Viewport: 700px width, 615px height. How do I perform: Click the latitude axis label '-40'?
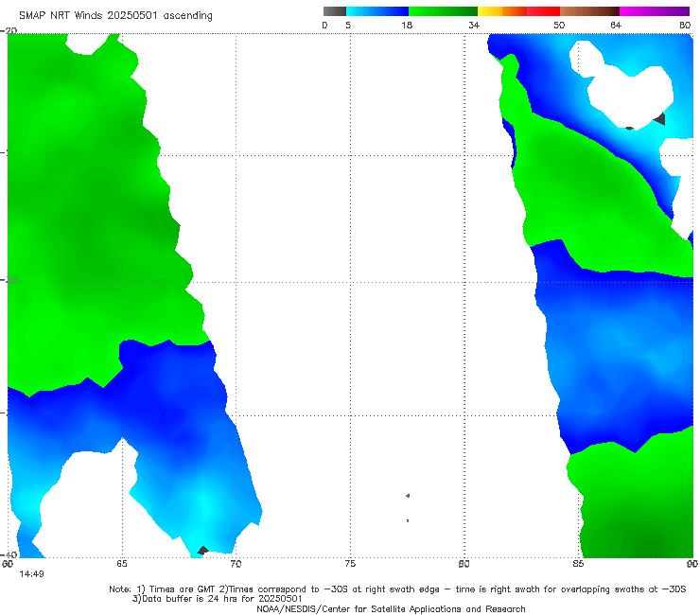[9, 554]
